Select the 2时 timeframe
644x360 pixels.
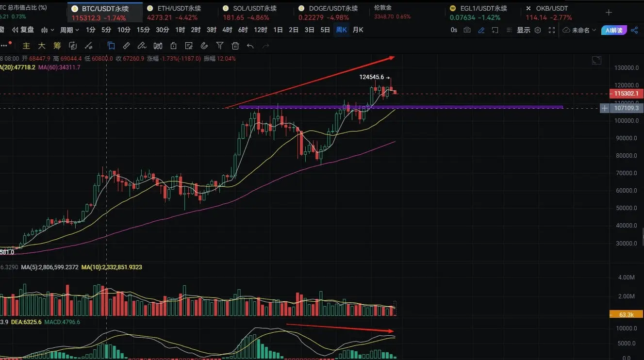click(x=196, y=30)
